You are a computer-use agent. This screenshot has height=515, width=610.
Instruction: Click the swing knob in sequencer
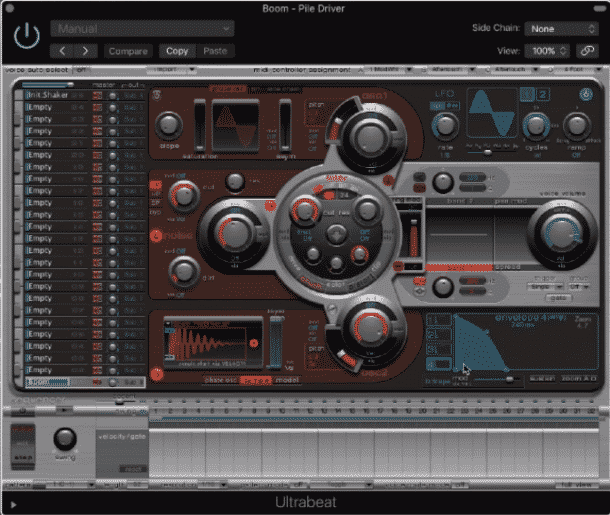click(x=65, y=439)
